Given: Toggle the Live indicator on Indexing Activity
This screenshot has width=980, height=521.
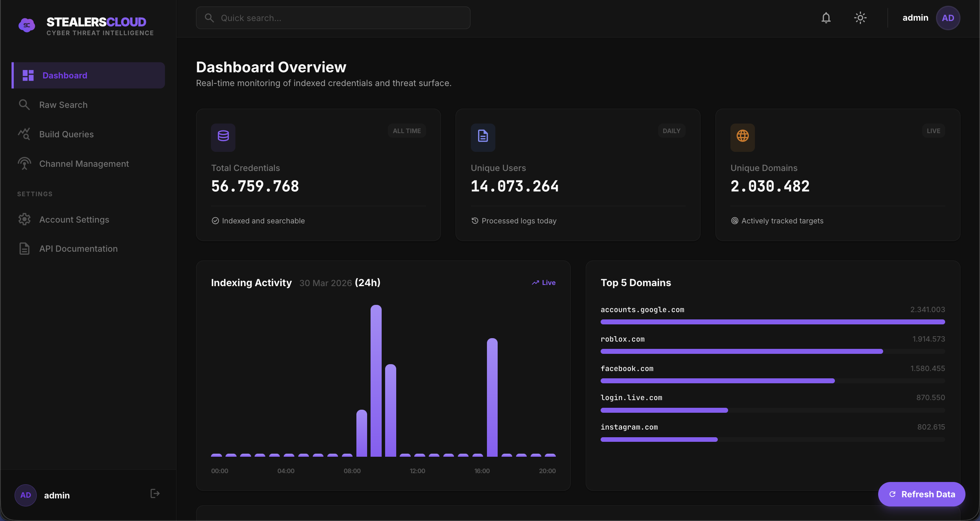Looking at the screenshot, I should pyautogui.click(x=543, y=283).
